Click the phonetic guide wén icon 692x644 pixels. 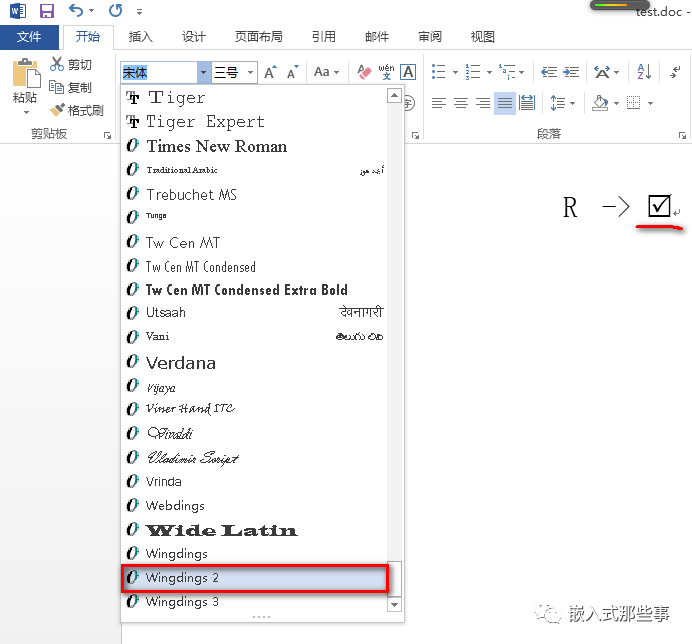pyautogui.click(x=386, y=72)
